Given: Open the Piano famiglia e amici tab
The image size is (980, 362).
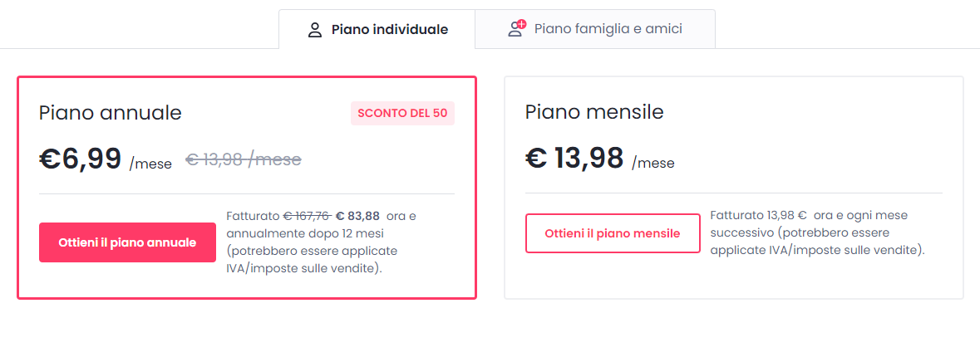Looking at the screenshot, I should point(608,29).
